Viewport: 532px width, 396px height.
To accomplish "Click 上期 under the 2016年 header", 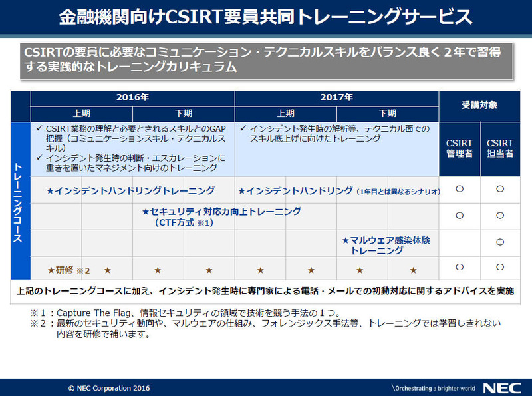I will click(82, 113).
